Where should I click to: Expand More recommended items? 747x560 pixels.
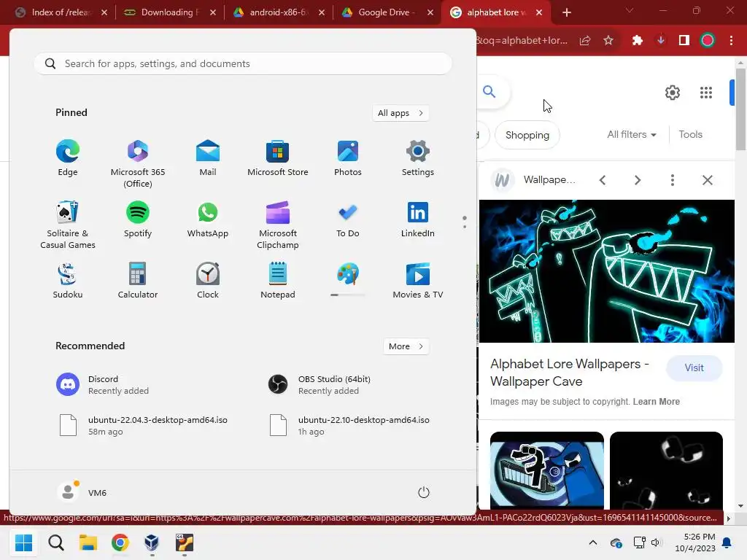tap(406, 346)
